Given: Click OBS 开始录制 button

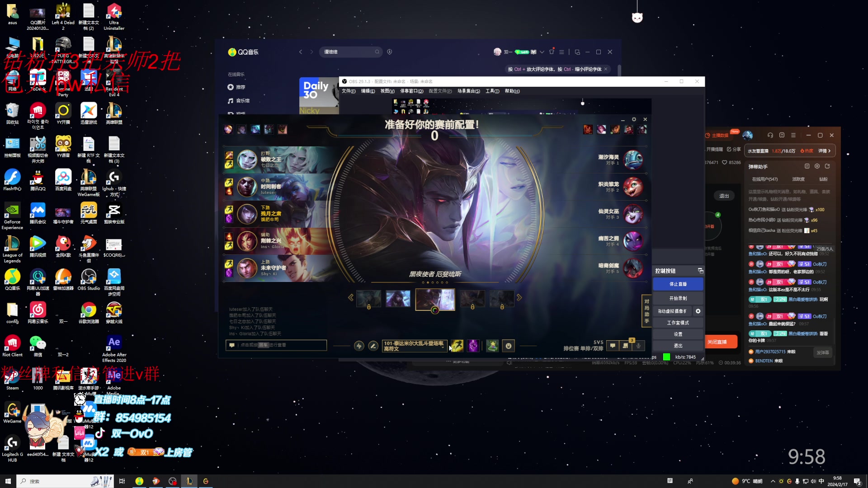Looking at the screenshot, I should [x=678, y=298].
